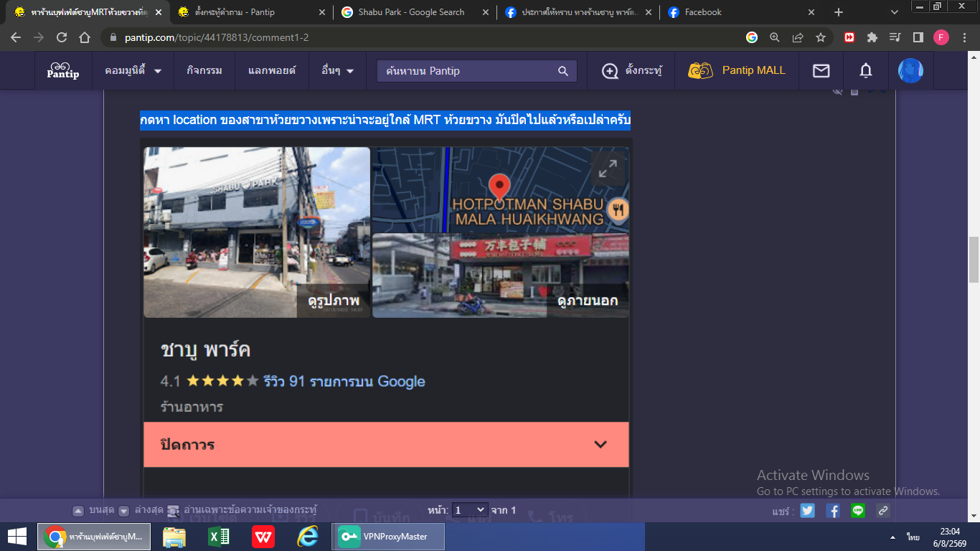Open the new tab plus button
Viewport: 980px width, 551px height.
point(839,12)
